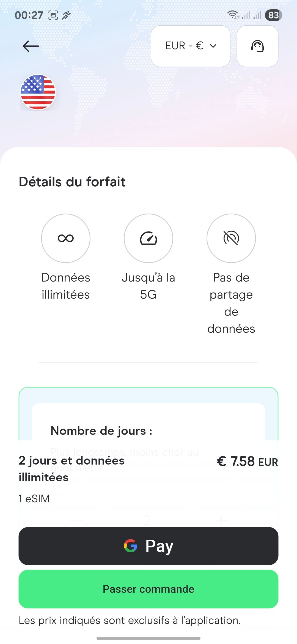Tap the 2 jours et données illimitées summary
This screenshot has height=644, width=297.
point(71,469)
